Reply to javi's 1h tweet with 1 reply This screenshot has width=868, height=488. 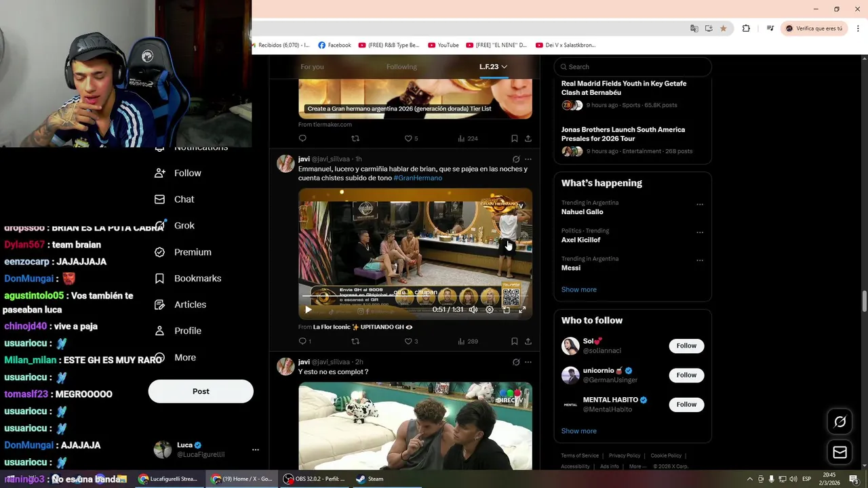[x=304, y=341]
